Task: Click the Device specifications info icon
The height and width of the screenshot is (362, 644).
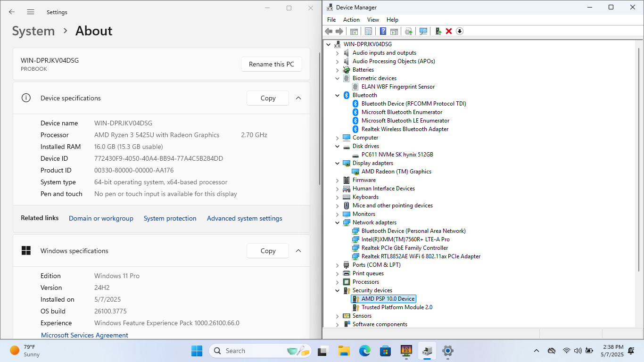Action: 26,98
